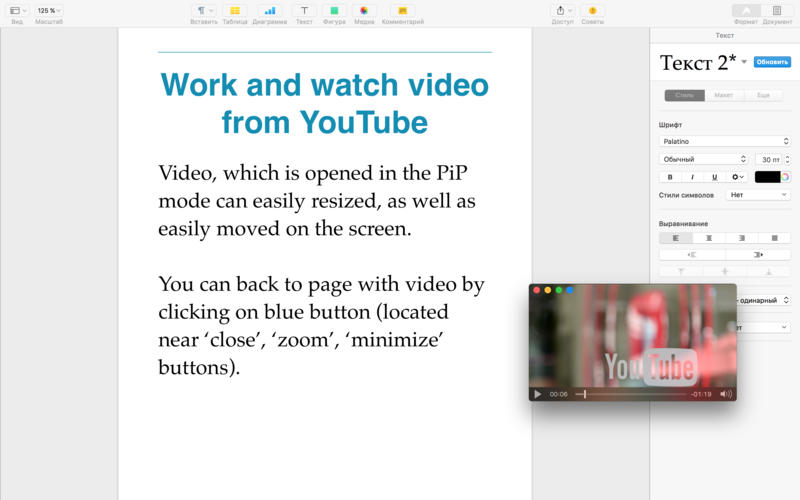Insert a table with the Таблица icon

pos(235,11)
